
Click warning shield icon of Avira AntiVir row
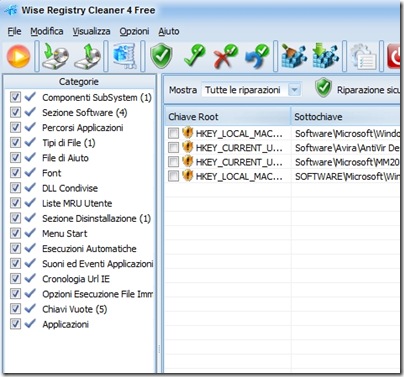point(188,147)
